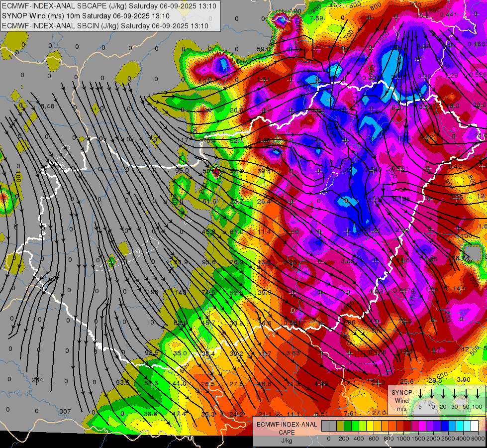Click the 0.486 value on the map
The image size is (487, 448).
pos(477,44)
